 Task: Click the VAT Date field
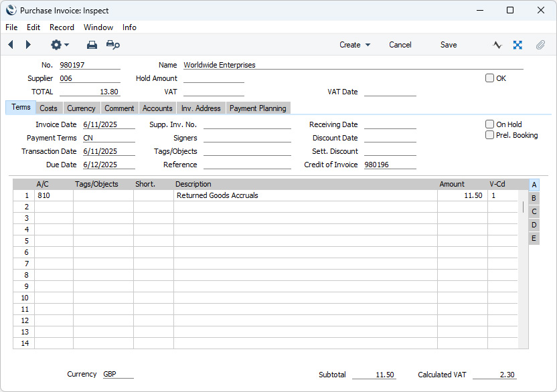(390, 92)
